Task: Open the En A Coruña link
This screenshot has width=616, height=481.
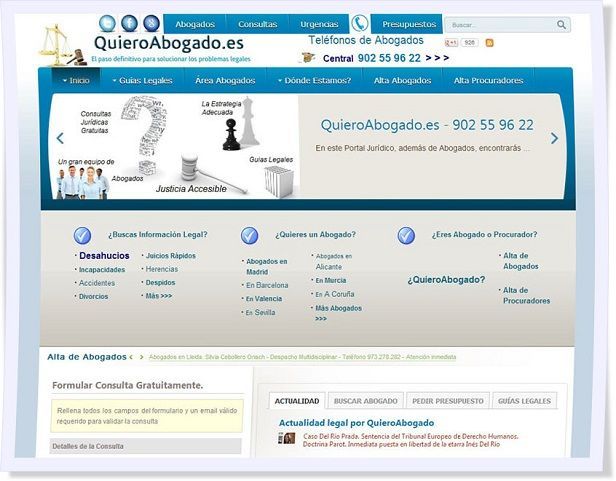Action: 335,294
